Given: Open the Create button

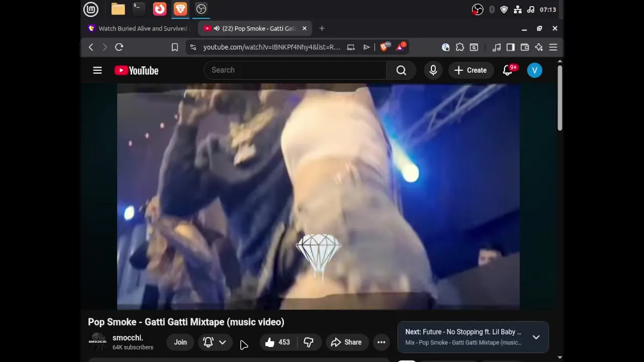Looking at the screenshot, I should coord(470,70).
